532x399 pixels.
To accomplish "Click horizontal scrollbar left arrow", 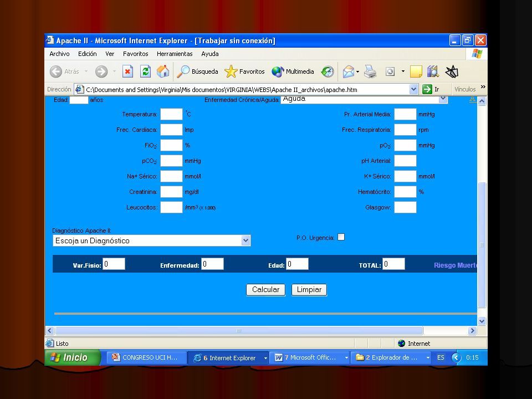I will click(50, 330).
